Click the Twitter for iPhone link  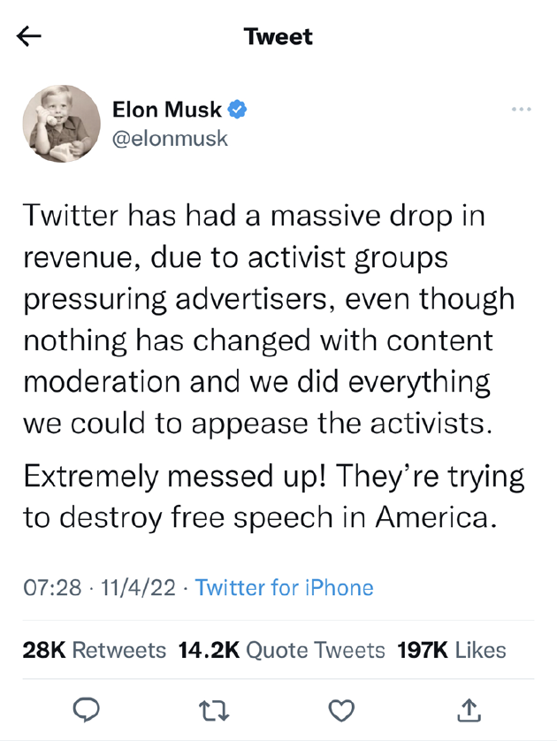pyautogui.click(x=284, y=588)
